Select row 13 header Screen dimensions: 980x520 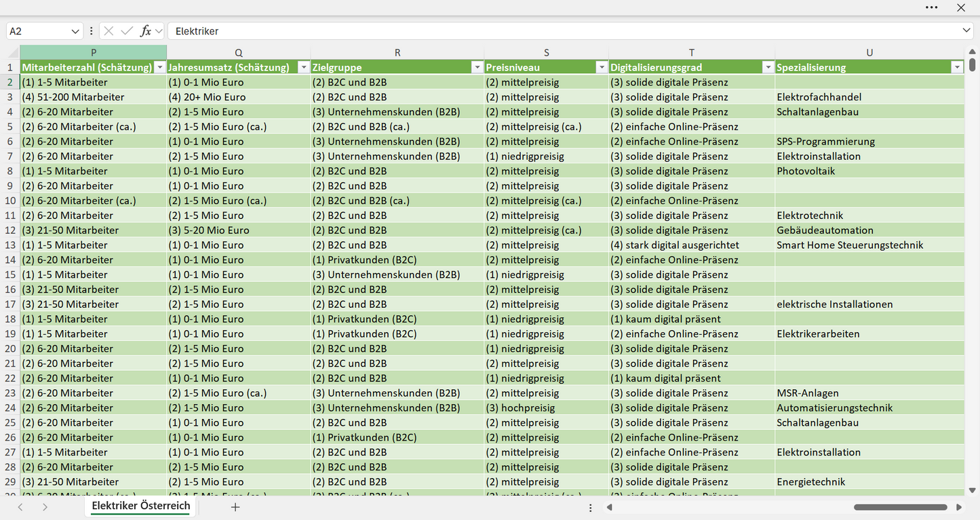point(10,245)
